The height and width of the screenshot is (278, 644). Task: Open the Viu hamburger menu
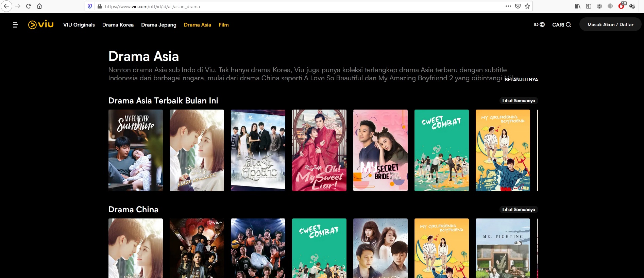(x=15, y=24)
